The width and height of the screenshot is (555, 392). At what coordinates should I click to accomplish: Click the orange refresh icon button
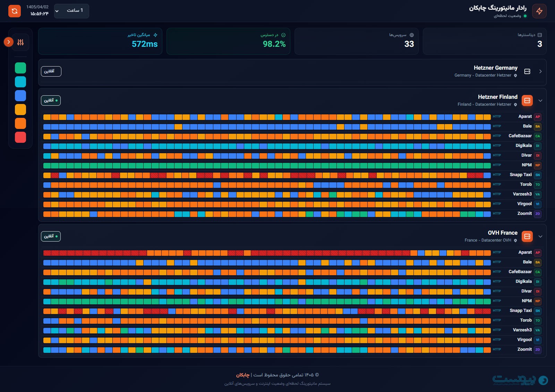[x=15, y=11]
